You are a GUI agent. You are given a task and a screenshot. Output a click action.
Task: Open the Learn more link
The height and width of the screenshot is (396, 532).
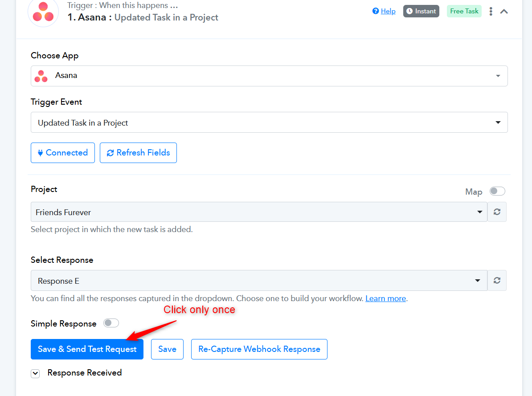click(x=385, y=298)
